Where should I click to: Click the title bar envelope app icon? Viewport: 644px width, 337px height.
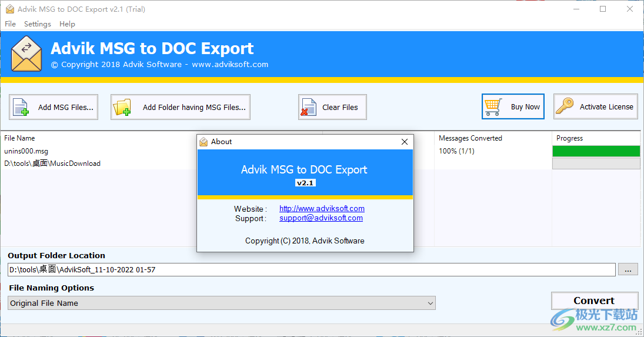(10, 9)
